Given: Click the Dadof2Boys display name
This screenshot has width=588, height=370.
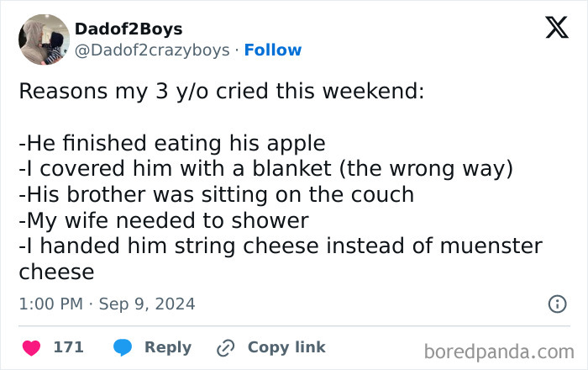Looking at the screenshot, I should pyautogui.click(x=128, y=29).
